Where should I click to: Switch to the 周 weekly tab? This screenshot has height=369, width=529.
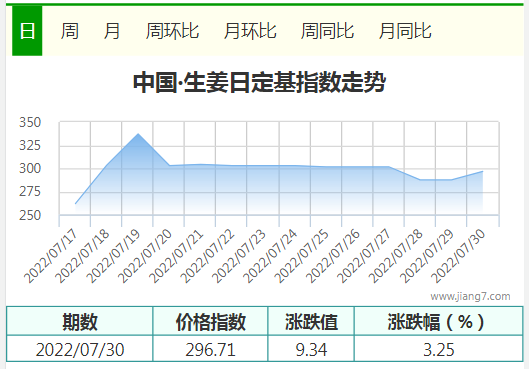pos(70,31)
